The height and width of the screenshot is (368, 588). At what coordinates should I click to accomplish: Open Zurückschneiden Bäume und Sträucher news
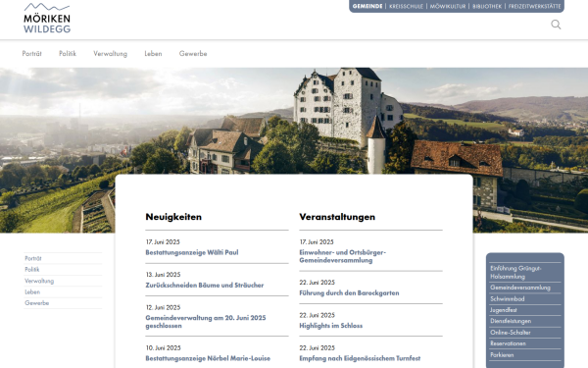(x=205, y=286)
